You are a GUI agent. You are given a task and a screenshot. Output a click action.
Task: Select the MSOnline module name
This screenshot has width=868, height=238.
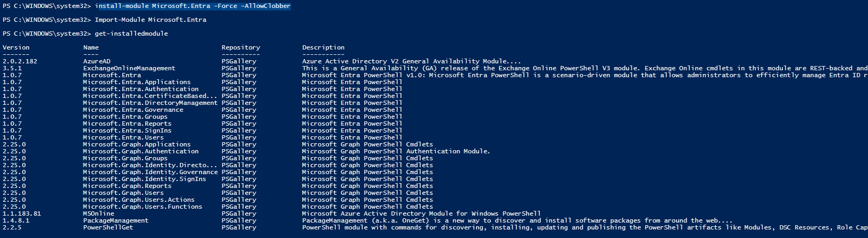click(x=99, y=214)
